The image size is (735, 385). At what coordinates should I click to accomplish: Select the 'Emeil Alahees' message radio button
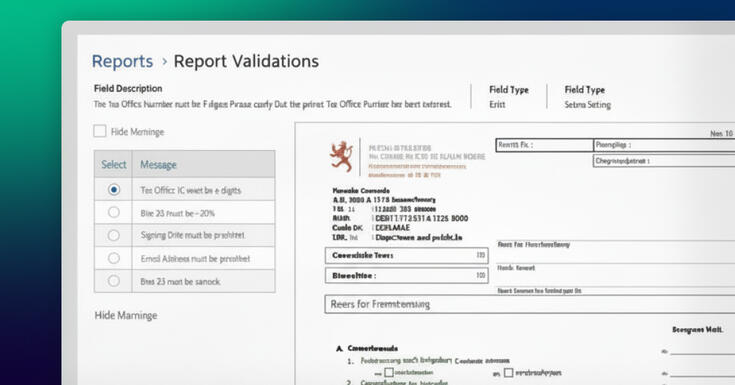coord(113,258)
